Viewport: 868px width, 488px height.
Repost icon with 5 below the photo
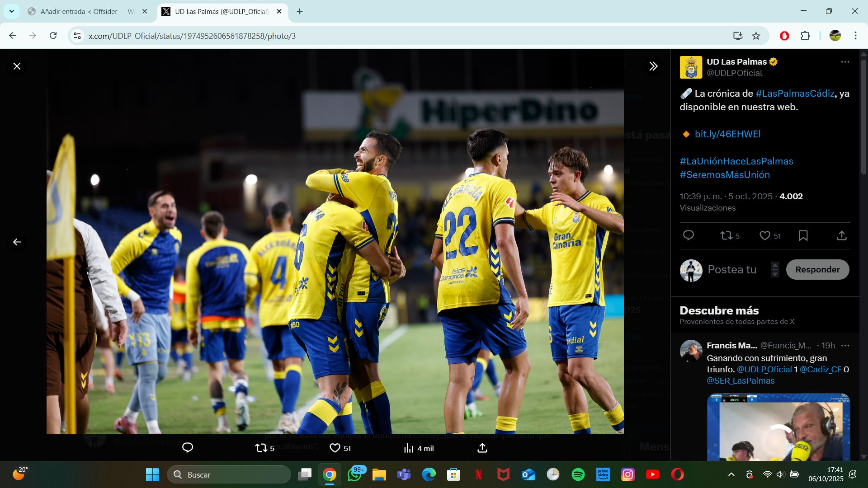(x=265, y=448)
